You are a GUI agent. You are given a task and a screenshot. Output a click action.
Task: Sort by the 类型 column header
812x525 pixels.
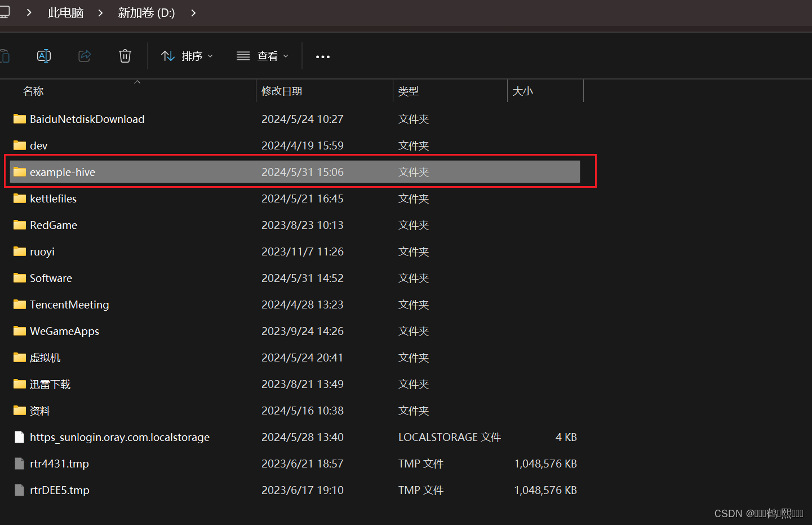coord(409,91)
